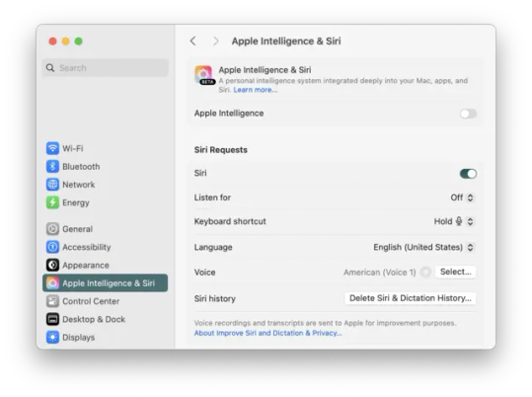The height and width of the screenshot is (397, 532).
Task: Select Apple Intelligence & Siri sidebar item
Action: click(x=106, y=282)
